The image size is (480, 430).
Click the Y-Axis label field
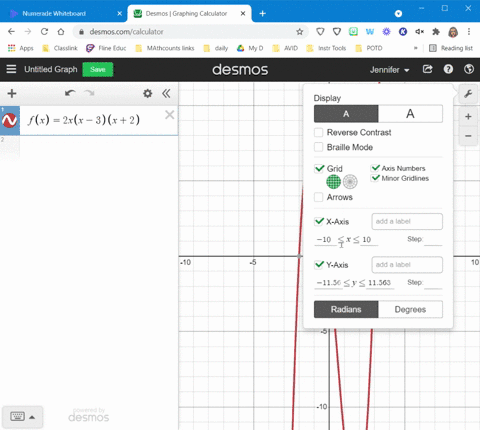407,265
